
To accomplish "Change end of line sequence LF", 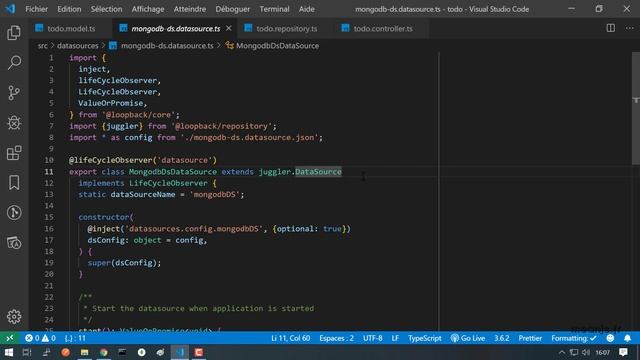I will (395, 338).
